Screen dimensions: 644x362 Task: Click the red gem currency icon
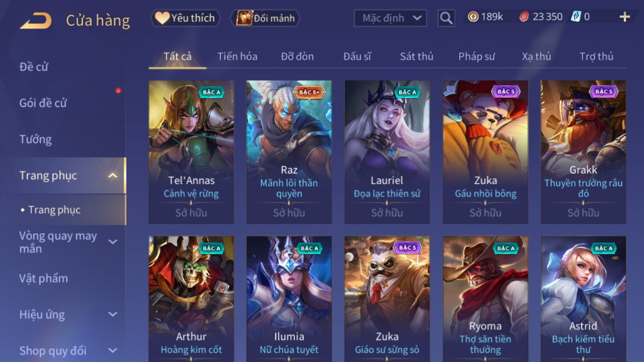click(524, 17)
